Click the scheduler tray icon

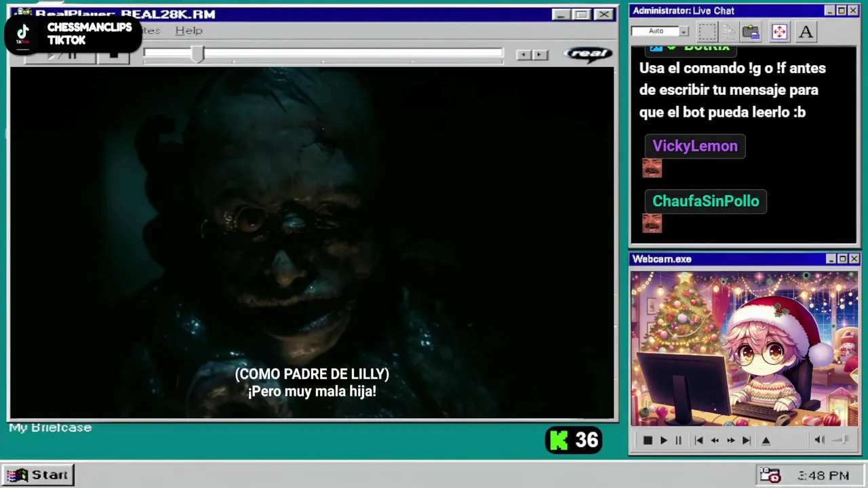[x=770, y=475]
